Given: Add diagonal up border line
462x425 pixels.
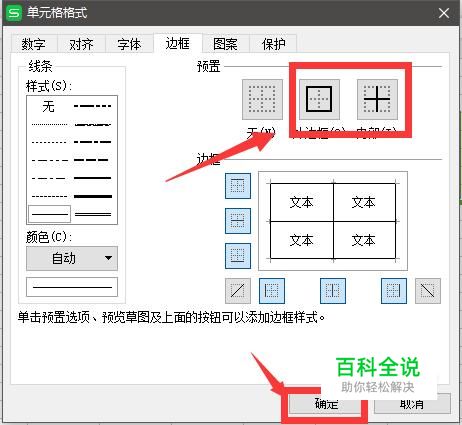Looking at the screenshot, I should pos(238,291).
